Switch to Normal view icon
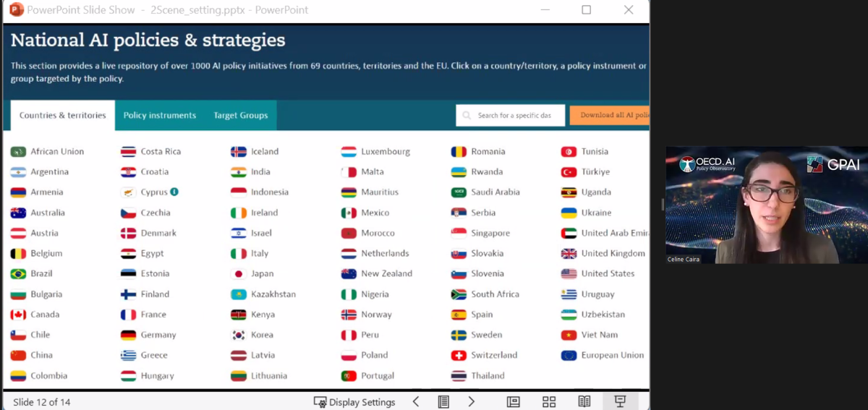The image size is (868, 410). pyautogui.click(x=513, y=401)
